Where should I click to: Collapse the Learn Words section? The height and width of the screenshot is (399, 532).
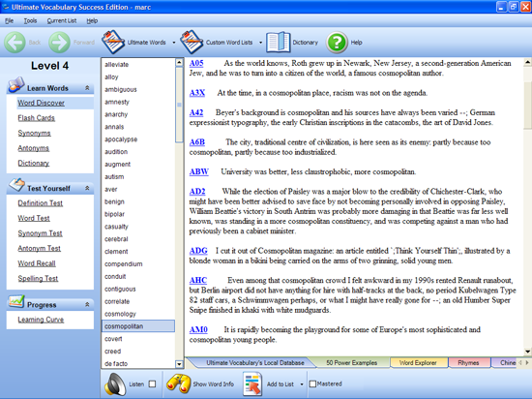click(x=87, y=88)
